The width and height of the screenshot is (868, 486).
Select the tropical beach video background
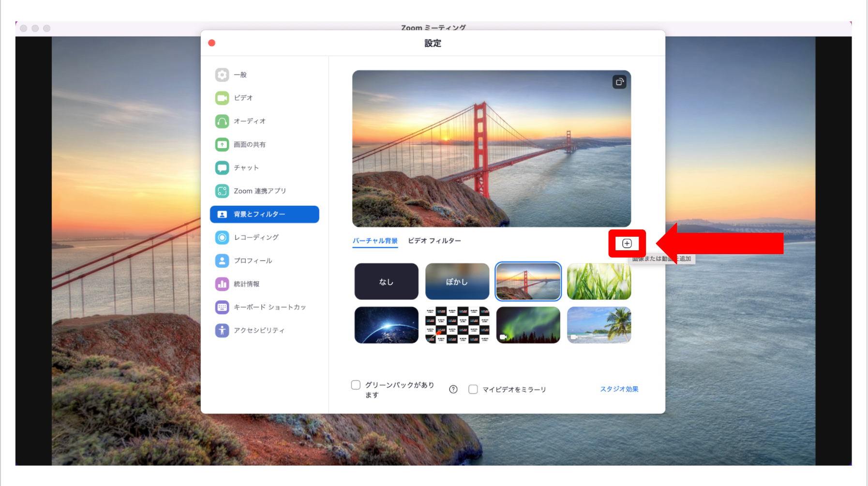coord(599,325)
